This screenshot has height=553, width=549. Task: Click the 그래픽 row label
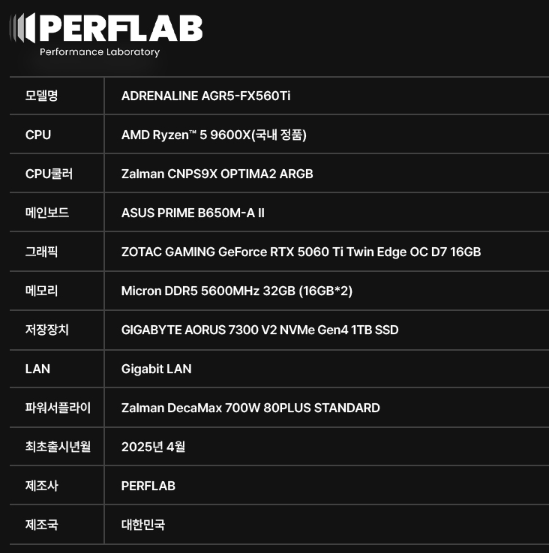[41, 252]
